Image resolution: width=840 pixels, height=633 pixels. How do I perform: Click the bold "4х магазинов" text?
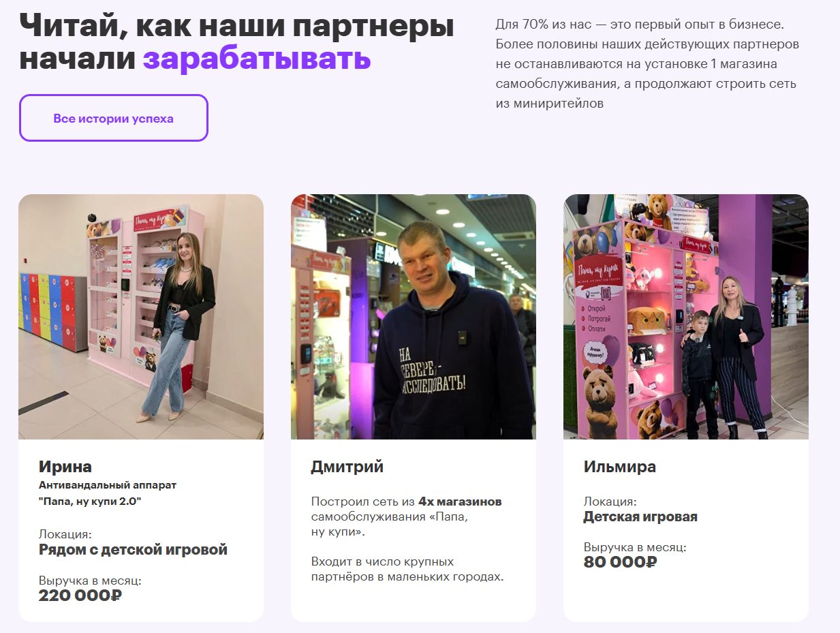point(460,501)
